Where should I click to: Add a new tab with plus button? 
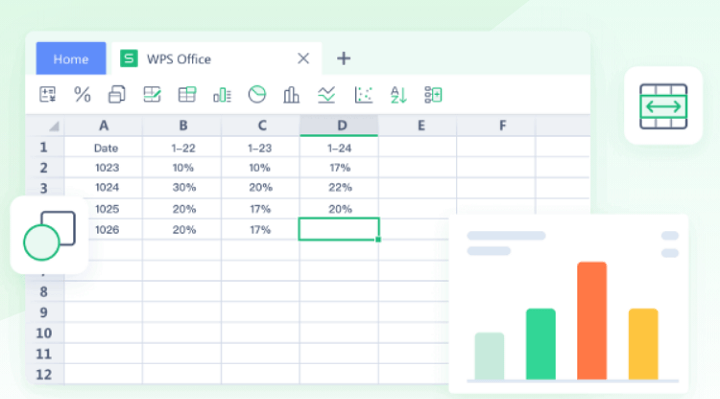tap(343, 58)
